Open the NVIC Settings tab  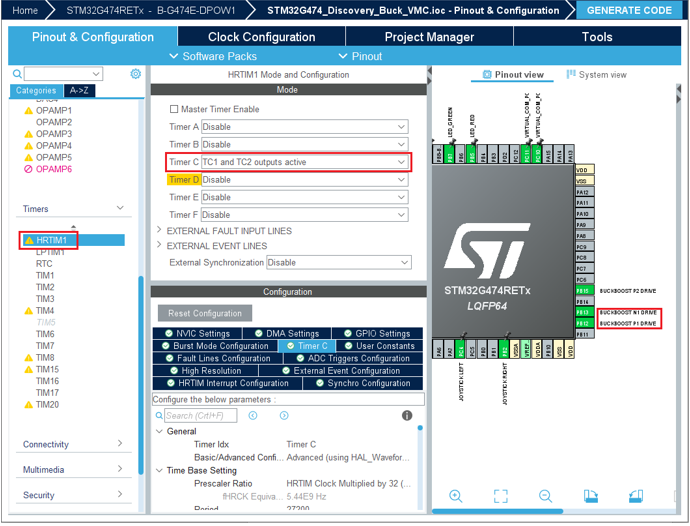pos(198,333)
